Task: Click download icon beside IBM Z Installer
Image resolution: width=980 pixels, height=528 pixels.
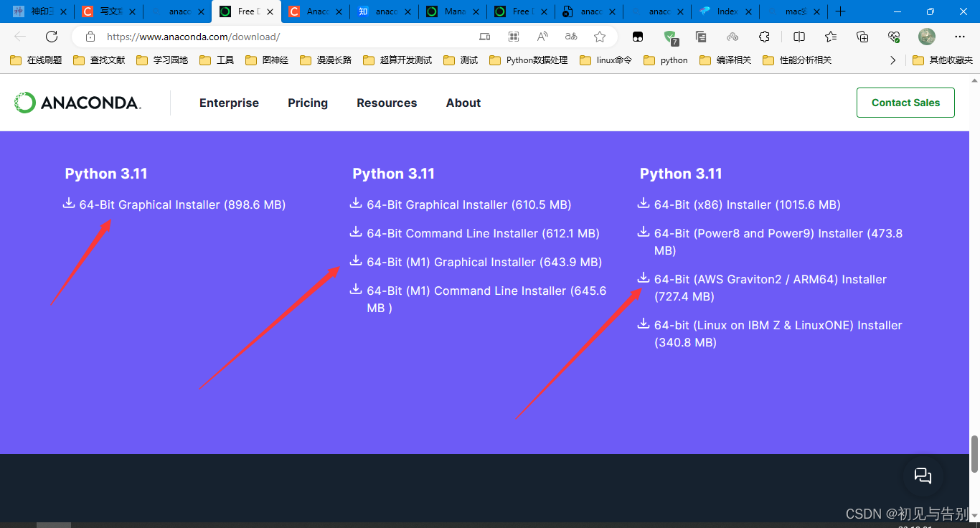Action: coord(644,324)
